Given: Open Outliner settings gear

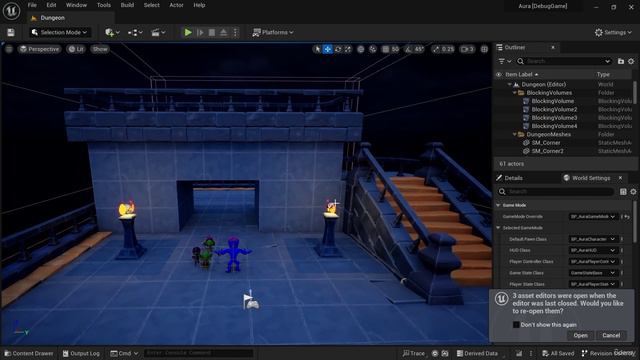Looking at the screenshot, I should pos(631,61).
